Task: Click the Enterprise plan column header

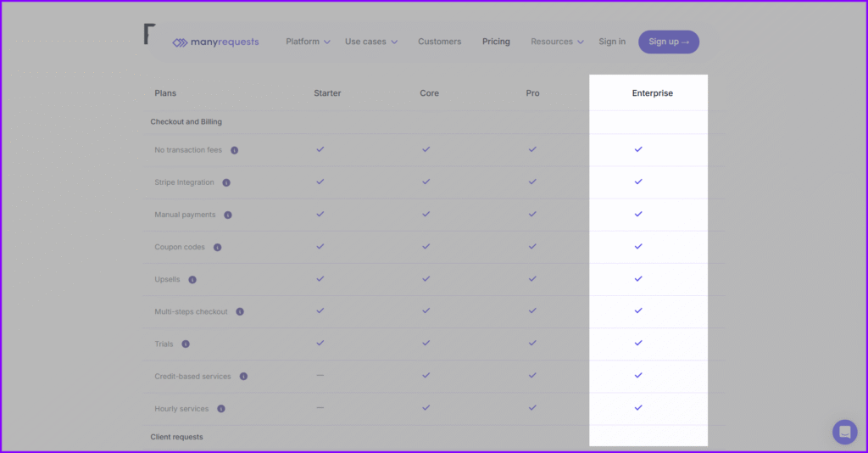Action: [652, 93]
